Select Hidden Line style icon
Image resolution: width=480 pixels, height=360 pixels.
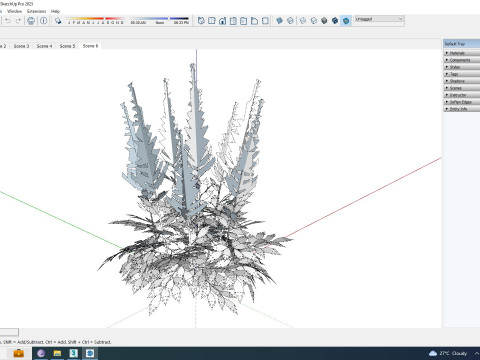(x=313, y=21)
